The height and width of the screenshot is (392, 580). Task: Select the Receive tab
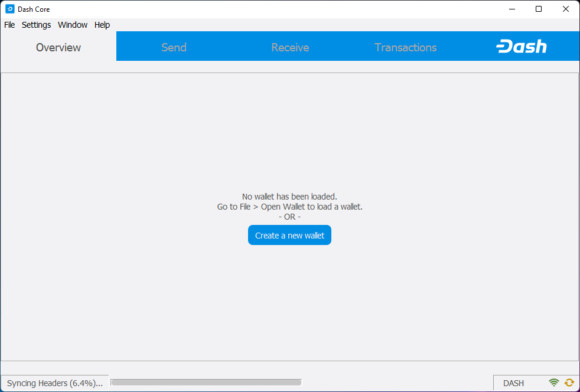click(290, 47)
